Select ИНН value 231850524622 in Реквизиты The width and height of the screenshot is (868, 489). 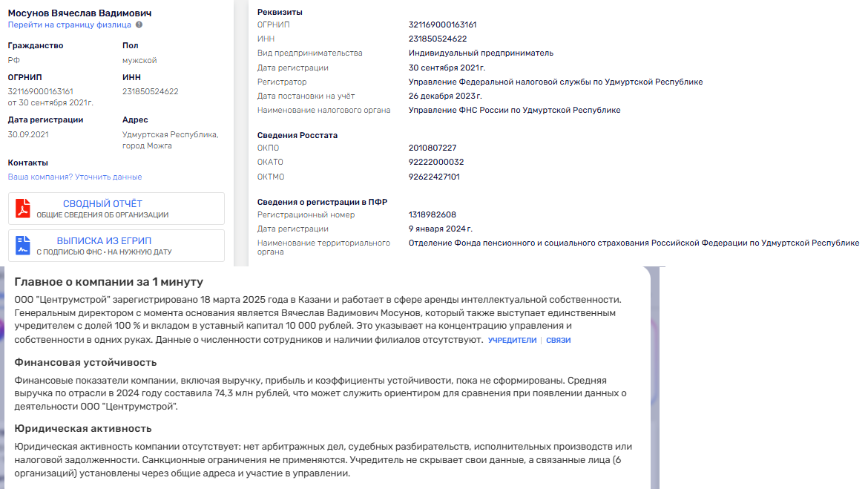(437, 39)
